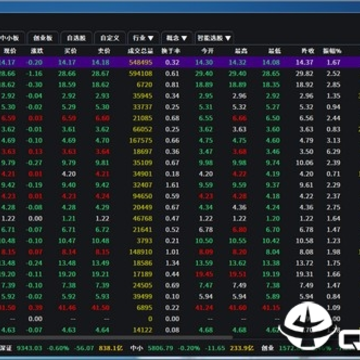Expand the 行业 dropdown
Screen dimensions: 360x360
coord(143,38)
